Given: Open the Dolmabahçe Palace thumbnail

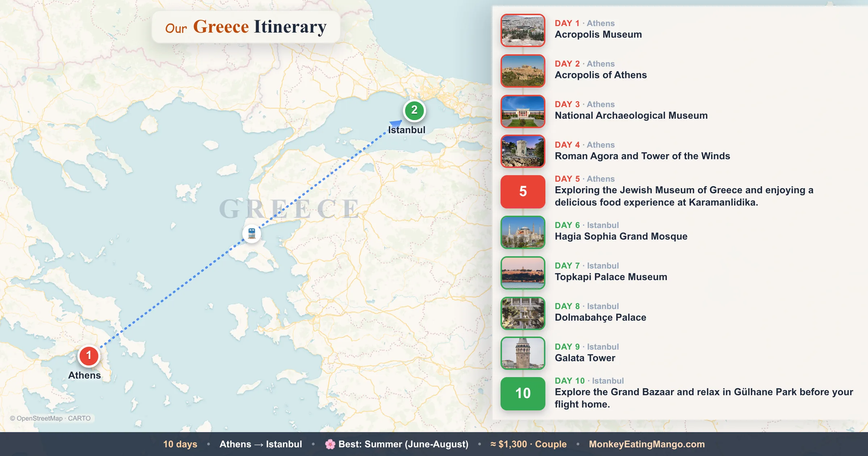Looking at the screenshot, I should point(523,313).
